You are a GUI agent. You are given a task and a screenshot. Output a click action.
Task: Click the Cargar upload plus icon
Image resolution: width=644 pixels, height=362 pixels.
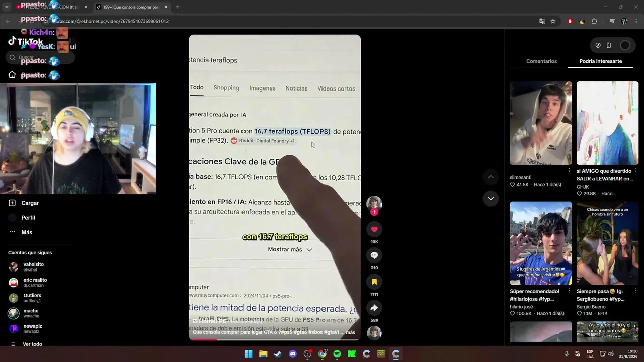(12, 203)
